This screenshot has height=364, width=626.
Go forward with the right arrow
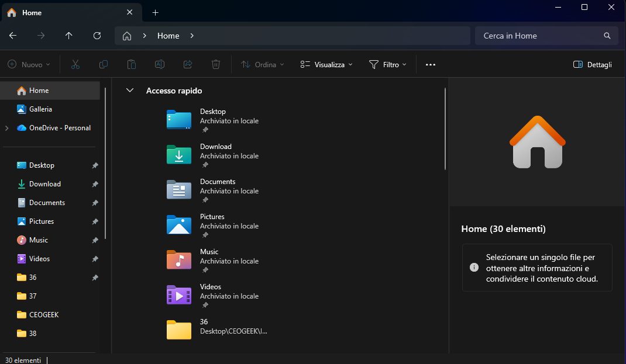point(41,36)
